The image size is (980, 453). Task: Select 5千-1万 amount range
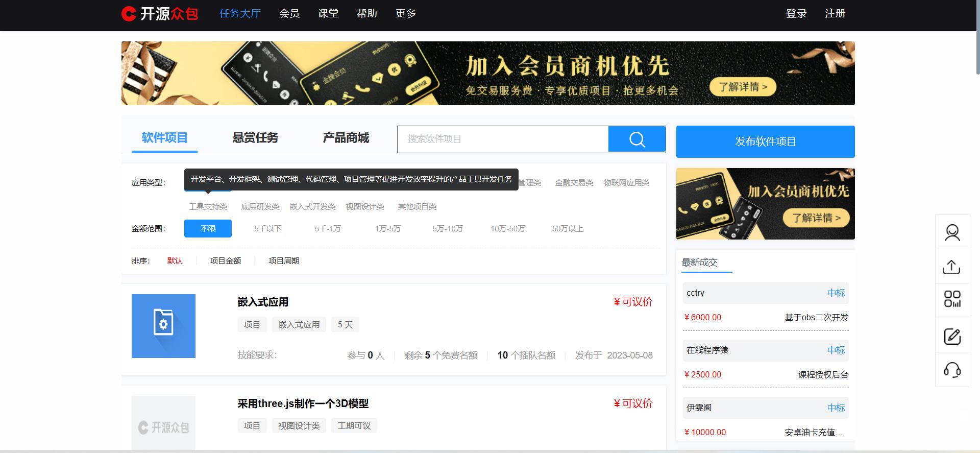pyautogui.click(x=328, y=229)
